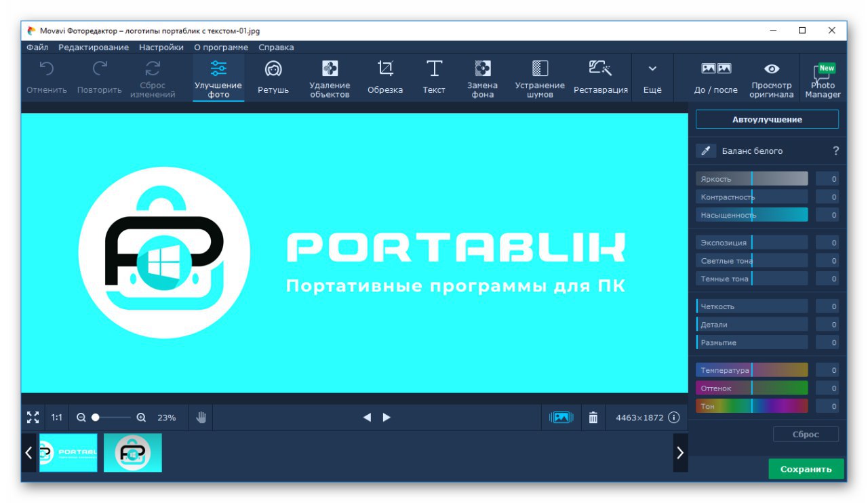Open the Баланс белого help question mark
The height and width of the screenshot is (503, 868).
tap(835, 151)
